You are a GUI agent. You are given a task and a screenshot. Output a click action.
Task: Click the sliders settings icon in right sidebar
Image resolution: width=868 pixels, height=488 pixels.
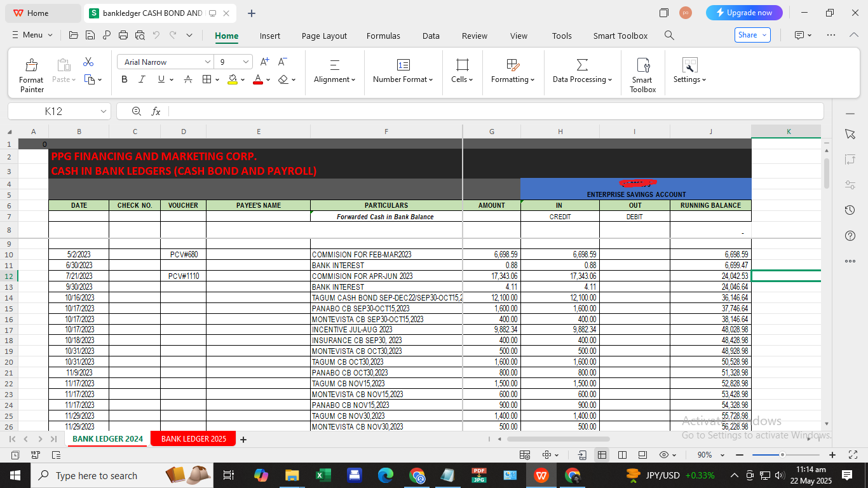pos(850,185)
